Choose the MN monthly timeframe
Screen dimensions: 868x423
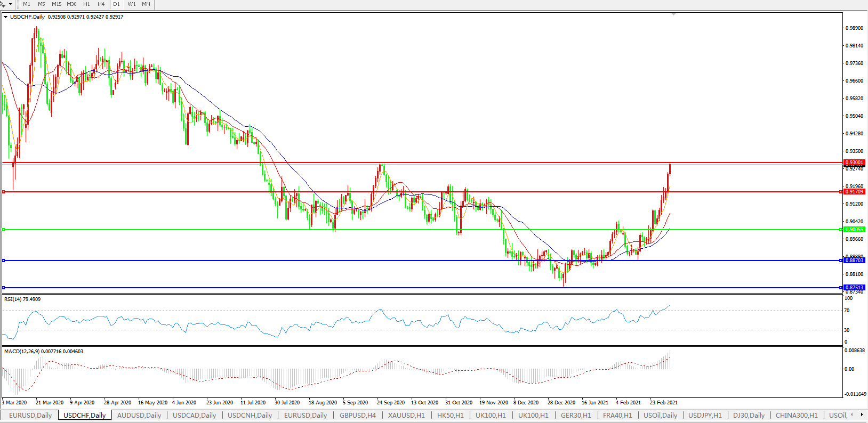point(146,4)
